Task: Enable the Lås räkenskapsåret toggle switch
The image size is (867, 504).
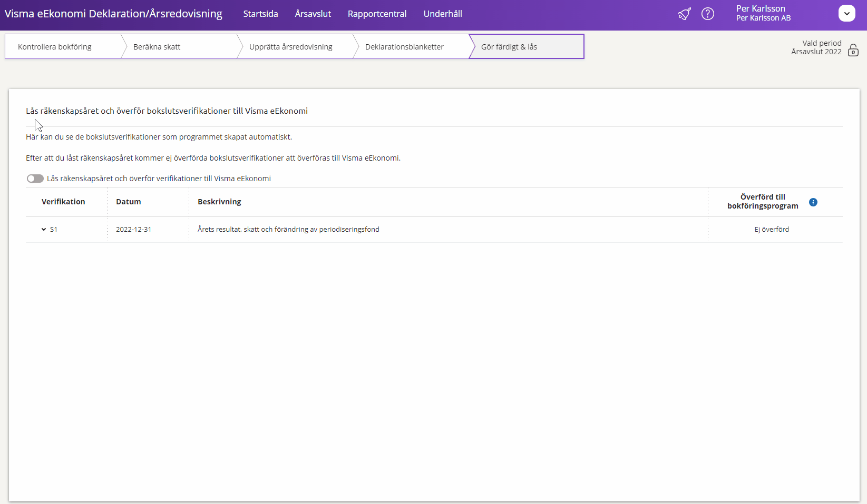Action: click(35, 179)
